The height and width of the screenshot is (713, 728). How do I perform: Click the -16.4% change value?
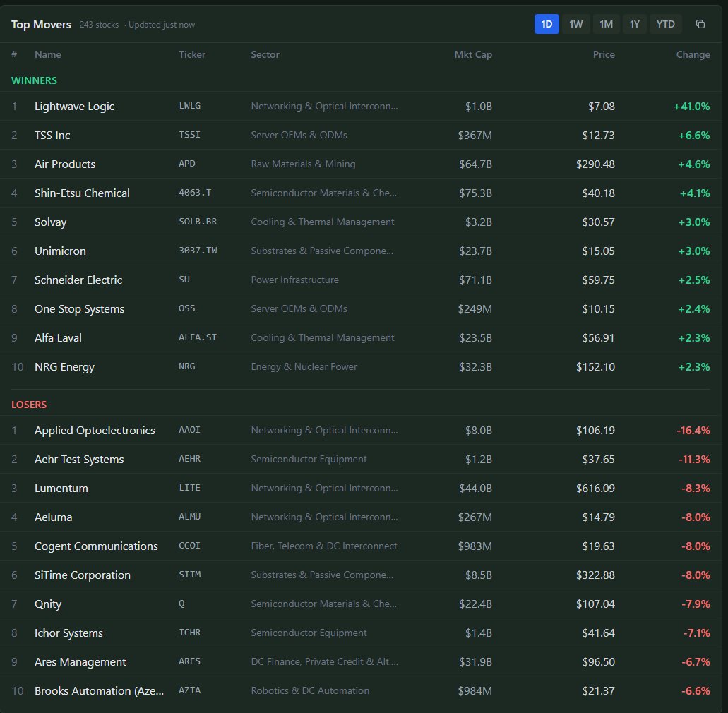[x=693, y=431]
